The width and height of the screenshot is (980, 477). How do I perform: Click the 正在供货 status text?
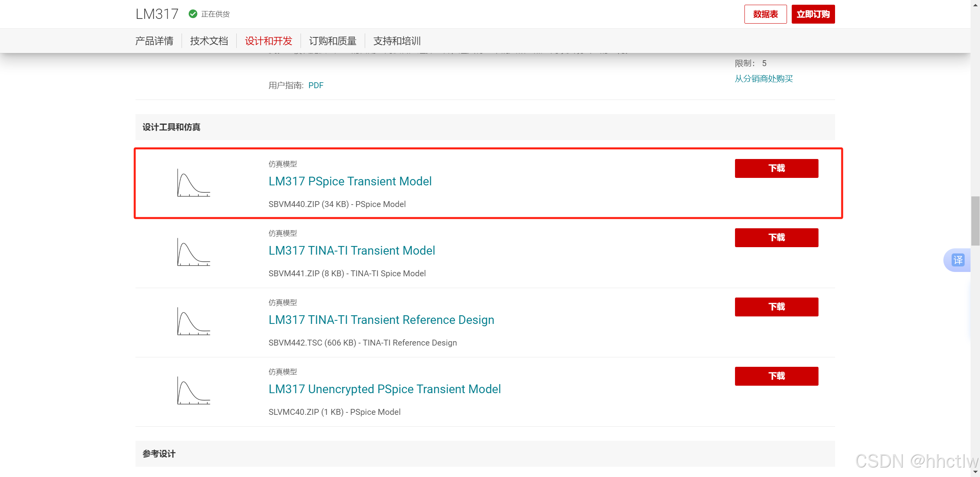215,14
